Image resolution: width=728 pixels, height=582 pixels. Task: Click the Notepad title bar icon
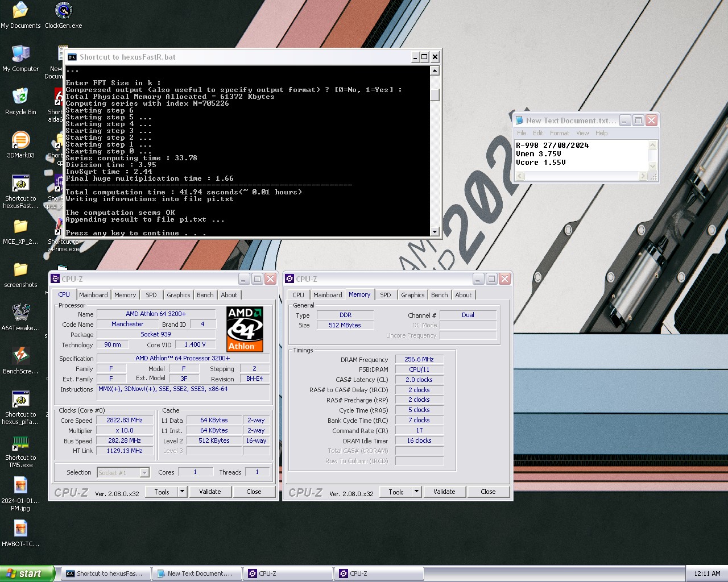pos(519,120)
